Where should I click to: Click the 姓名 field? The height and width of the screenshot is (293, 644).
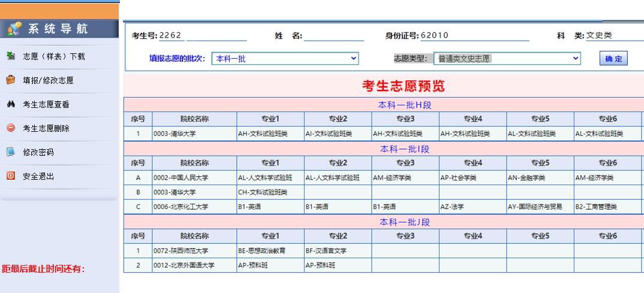(x=333, y=35)
